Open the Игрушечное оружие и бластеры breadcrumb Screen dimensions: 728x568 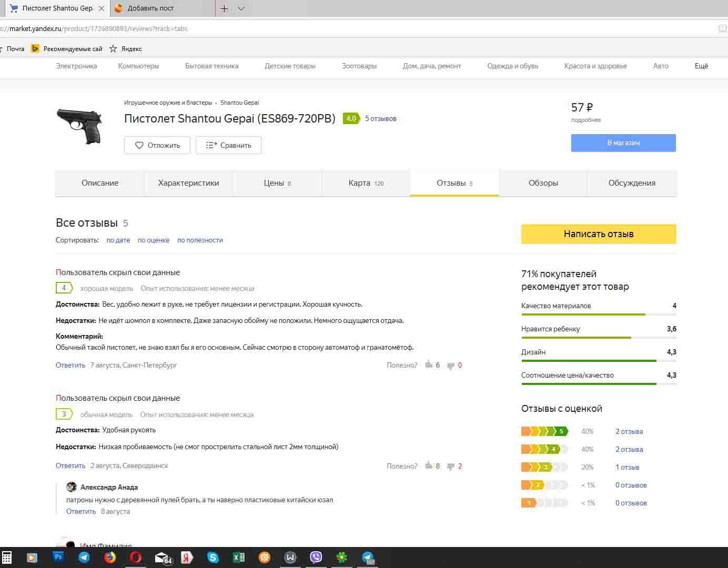pyautogui.click(x=168, y=103)
